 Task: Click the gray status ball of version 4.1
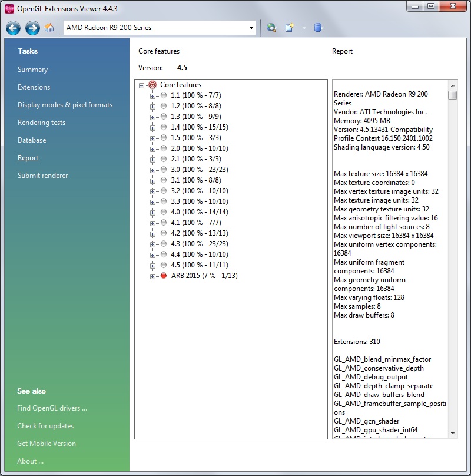164,223
